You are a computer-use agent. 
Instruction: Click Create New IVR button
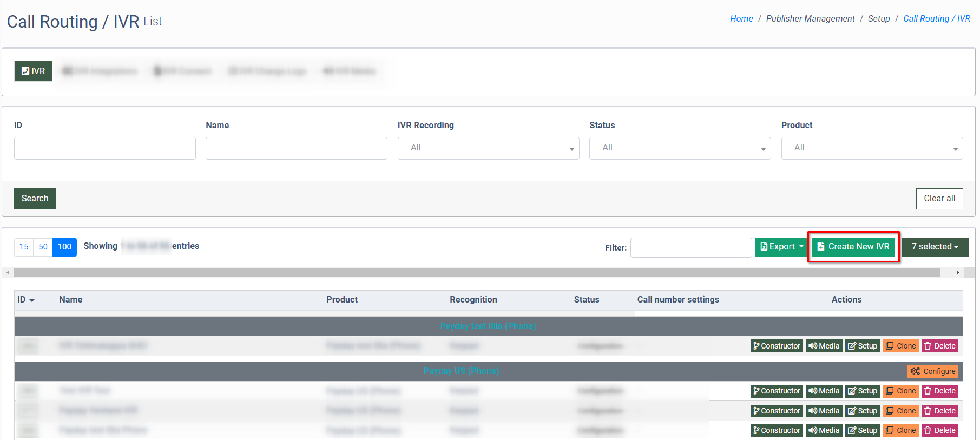click(x=853, y=247)
